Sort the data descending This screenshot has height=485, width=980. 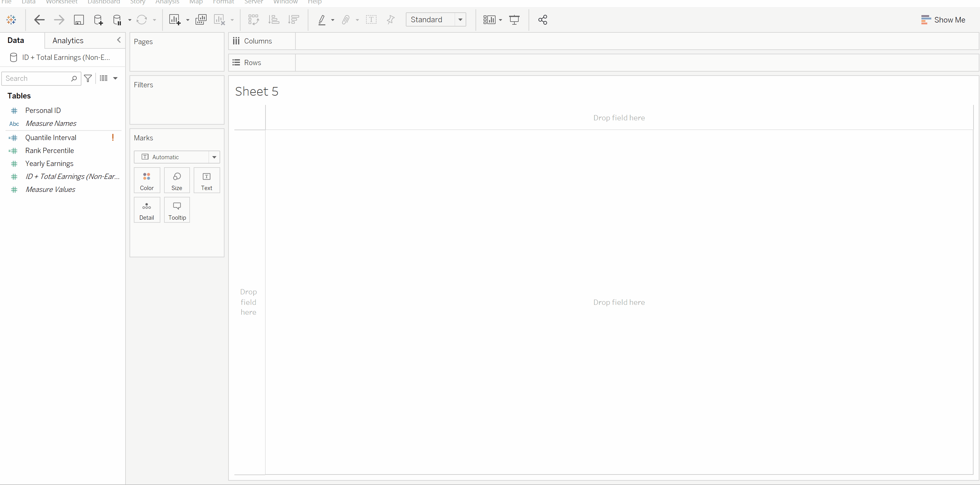point(294,20)
